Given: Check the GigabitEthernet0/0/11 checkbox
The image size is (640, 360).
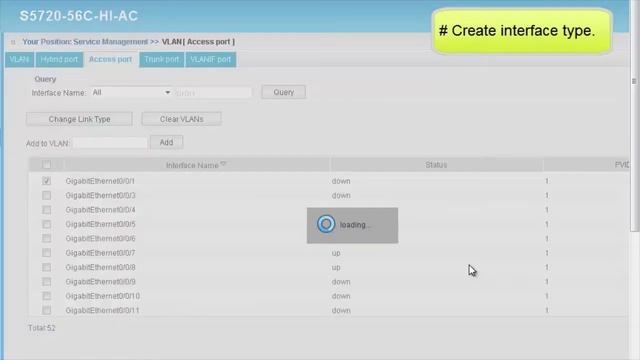Looking at the screenshot, I should pyautogui.click(x=47, y=310).
